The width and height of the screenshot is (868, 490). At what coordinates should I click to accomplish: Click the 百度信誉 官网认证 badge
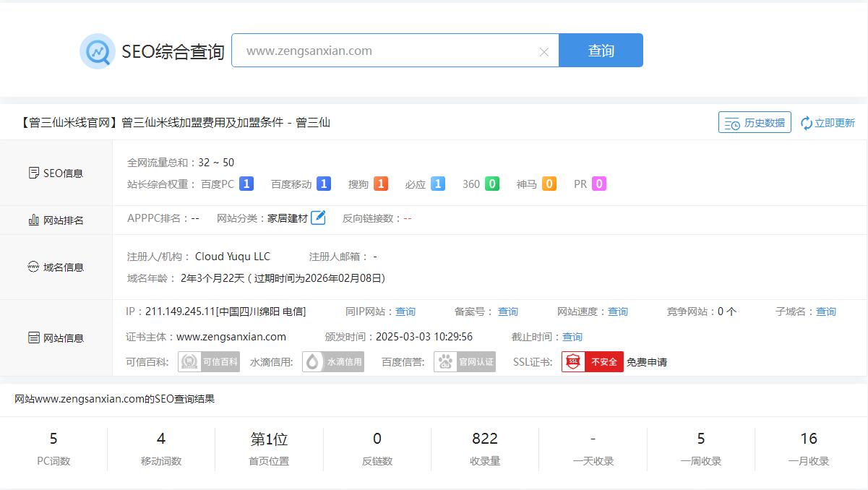click(465, 362)
